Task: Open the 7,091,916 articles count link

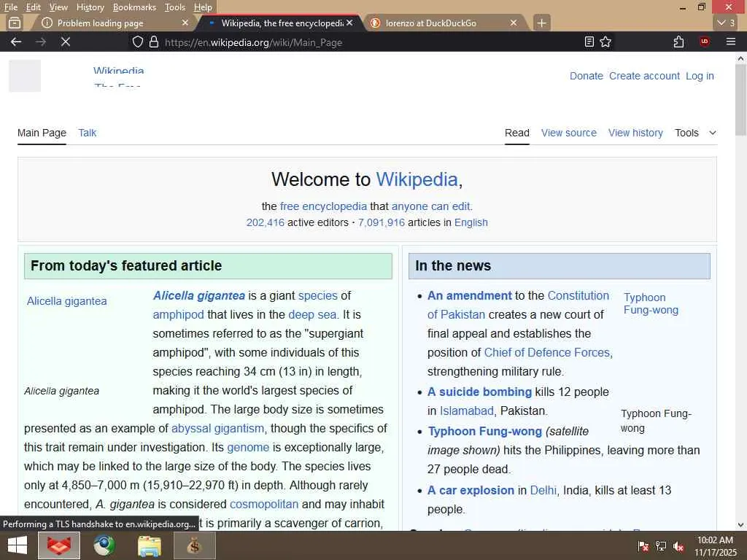Action: tap(381, 222)
